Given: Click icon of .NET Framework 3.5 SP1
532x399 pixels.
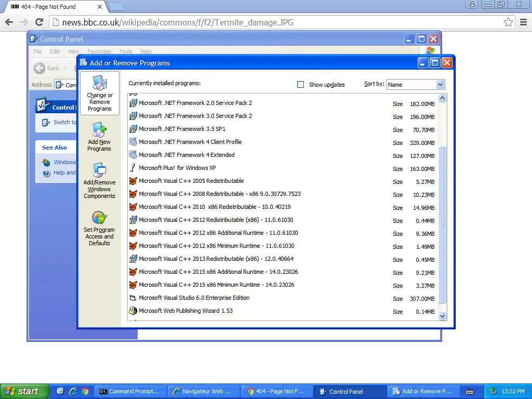Looking at the screenshot, I should click(133, 129).
